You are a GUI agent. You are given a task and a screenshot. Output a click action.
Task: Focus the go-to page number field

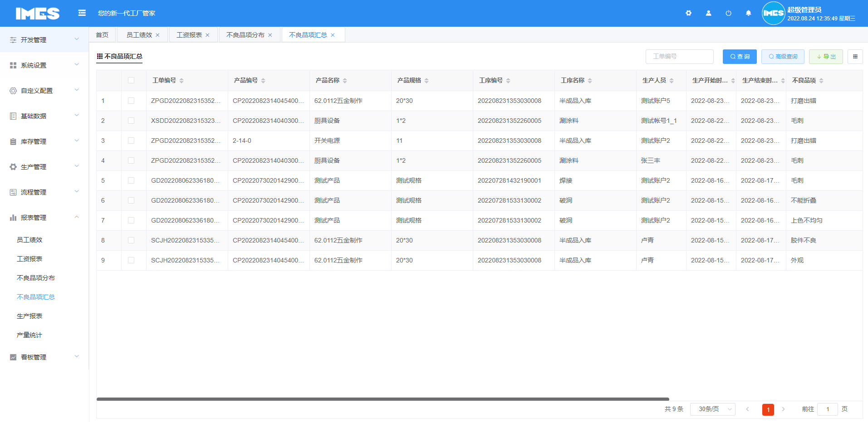click(x=828, y=409)
